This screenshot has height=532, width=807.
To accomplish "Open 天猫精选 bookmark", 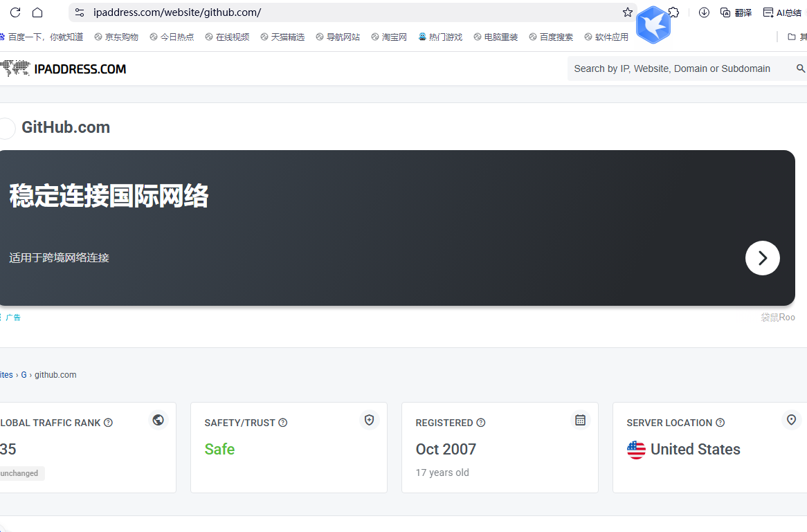I will click(x=282, y=37).
